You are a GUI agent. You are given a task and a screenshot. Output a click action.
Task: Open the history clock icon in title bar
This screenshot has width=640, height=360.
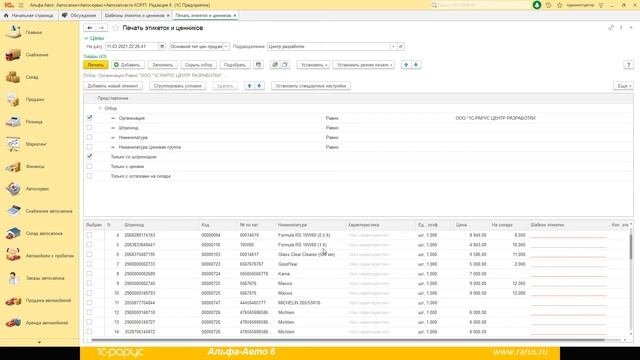coord(549,5)
